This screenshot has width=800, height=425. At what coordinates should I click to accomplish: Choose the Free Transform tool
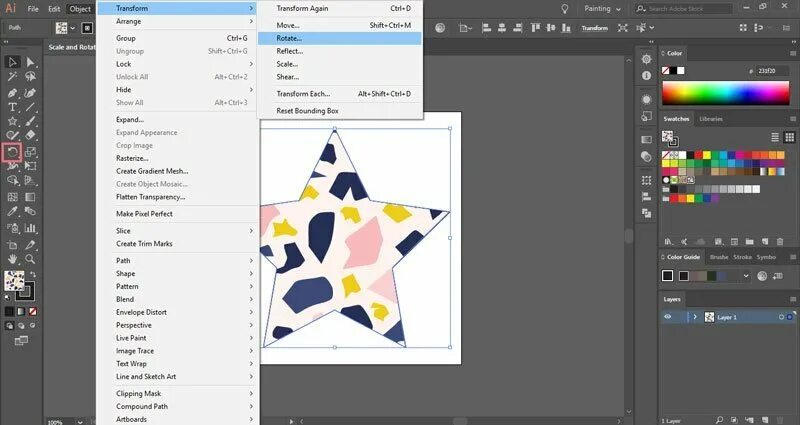(30, 166)
